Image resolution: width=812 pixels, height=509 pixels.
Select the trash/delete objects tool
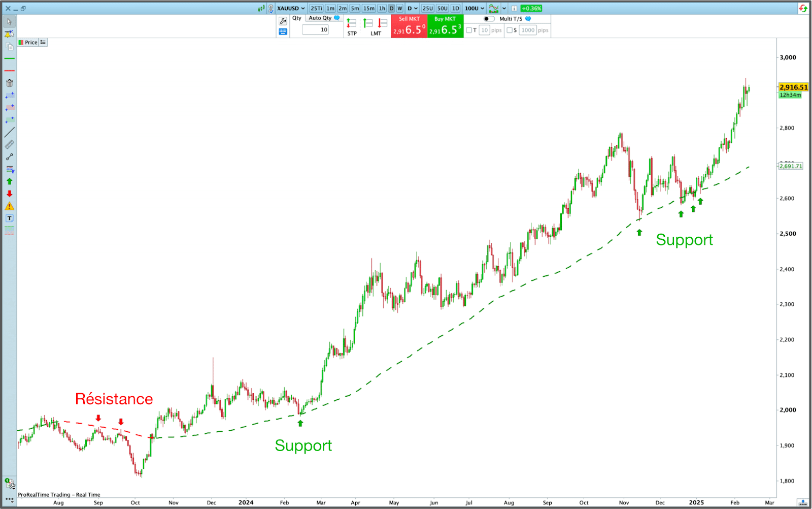coord(9,83)
